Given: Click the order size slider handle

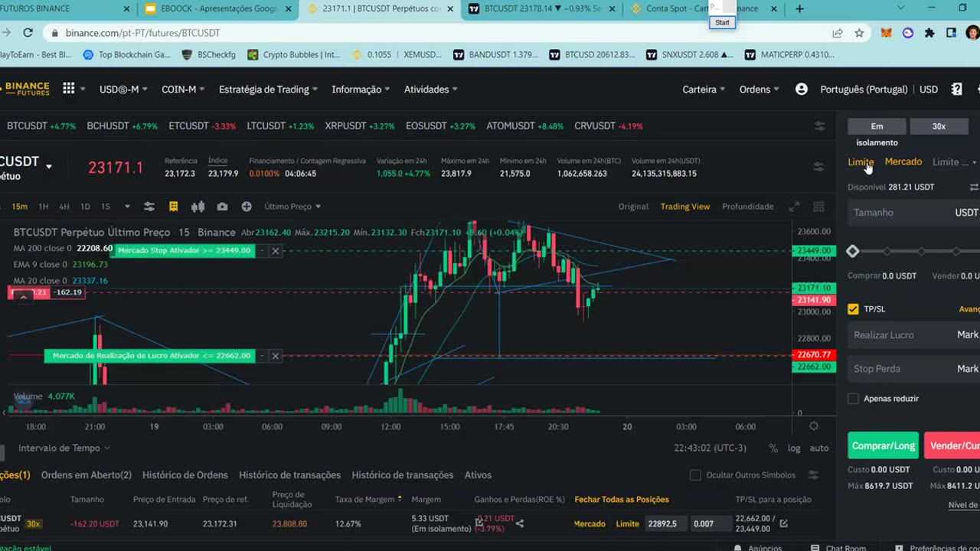Looking at the screenshot, I should 853,251.
